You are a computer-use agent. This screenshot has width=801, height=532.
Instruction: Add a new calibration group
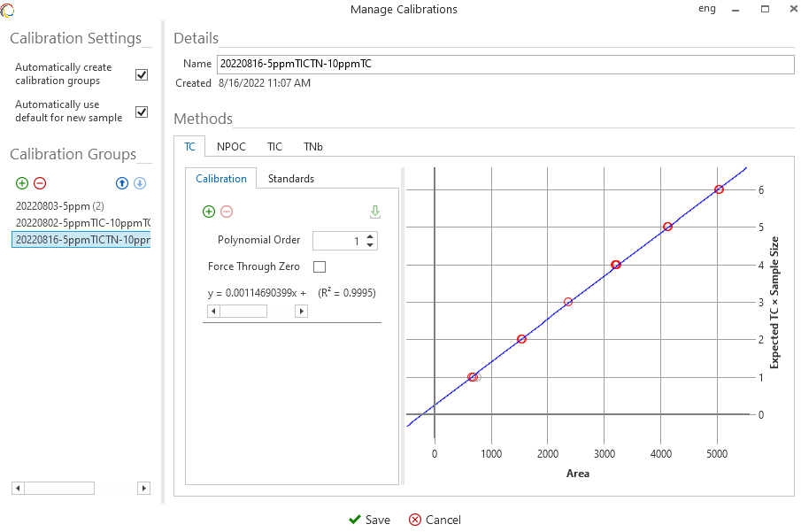(22, 183)
